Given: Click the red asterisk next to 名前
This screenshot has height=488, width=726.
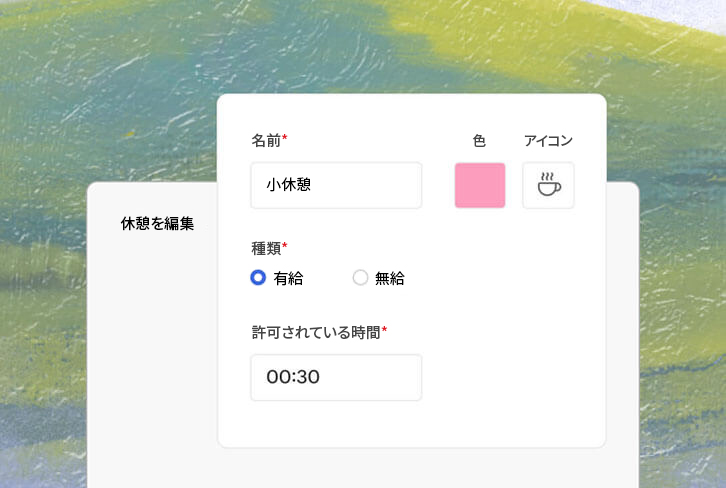Looking at the screenshot, I should pyautogui.click(x=285, y=138).
